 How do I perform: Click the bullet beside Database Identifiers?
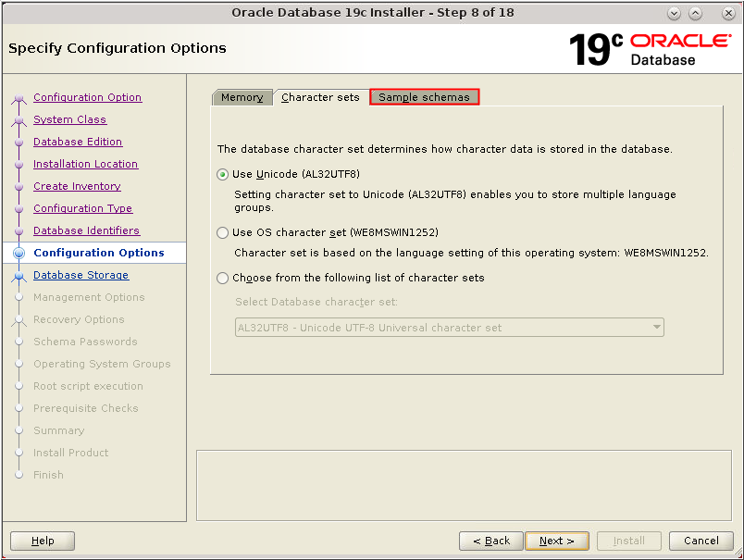coord(19,231)
